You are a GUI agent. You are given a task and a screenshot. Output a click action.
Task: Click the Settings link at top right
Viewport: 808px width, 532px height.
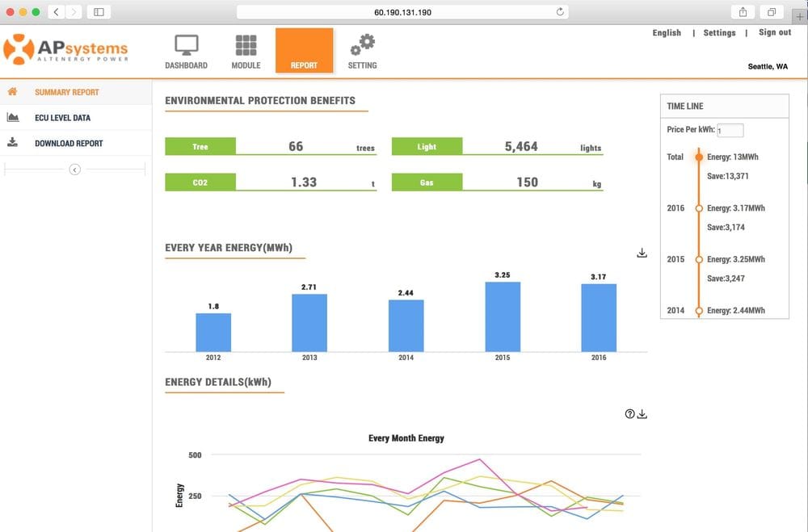coord(719,33)
